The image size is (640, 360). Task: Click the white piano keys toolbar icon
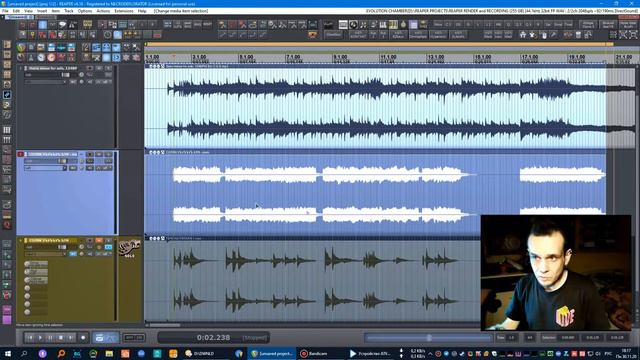[x=383, y=25]
